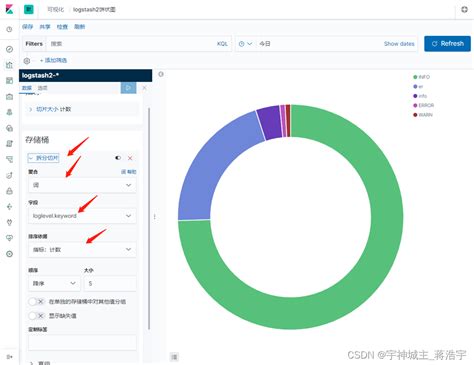Open filter options gear beside 添加筛选
Screen dimensions: 474x365
27,61
